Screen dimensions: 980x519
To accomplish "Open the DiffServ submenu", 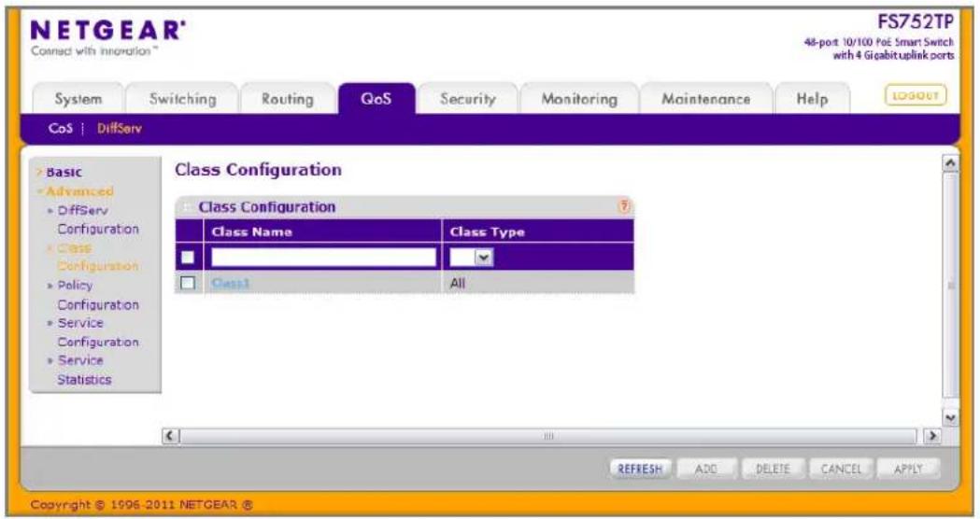I will click(x=120, y=129).
